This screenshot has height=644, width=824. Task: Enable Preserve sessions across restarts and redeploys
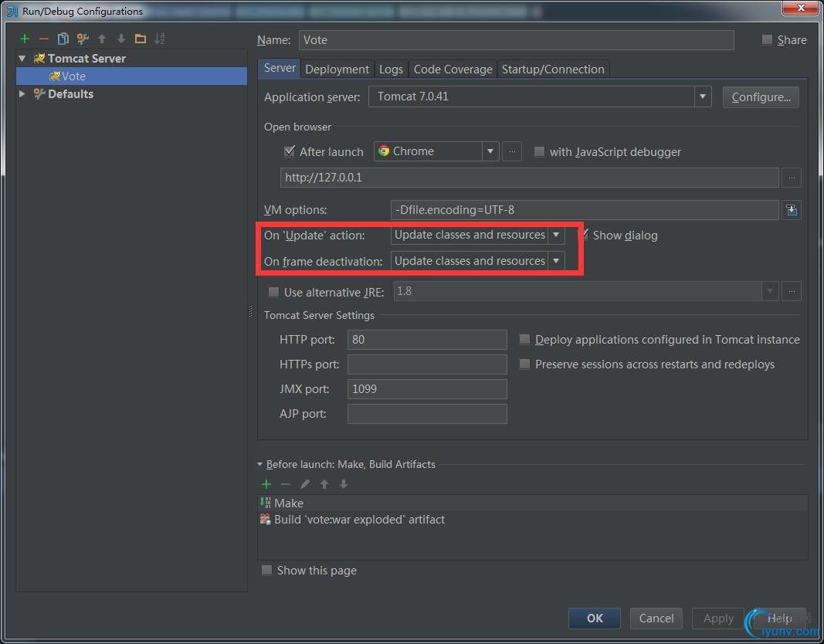(524, 364)
